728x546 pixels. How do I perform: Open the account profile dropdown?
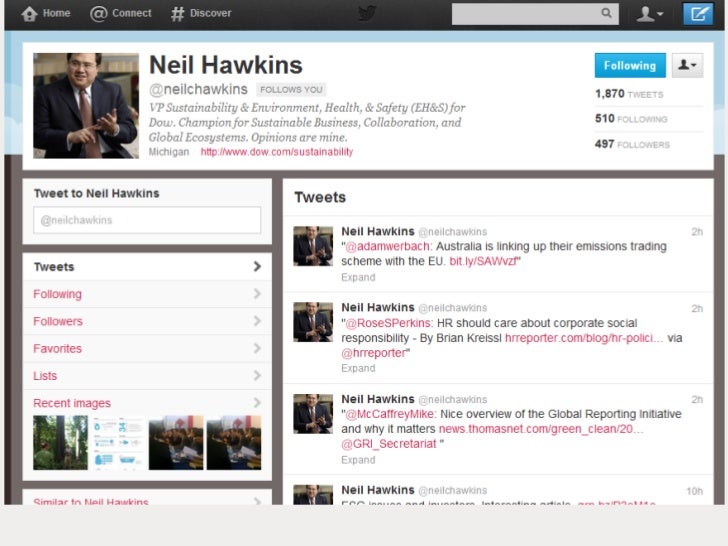[650, 13]
